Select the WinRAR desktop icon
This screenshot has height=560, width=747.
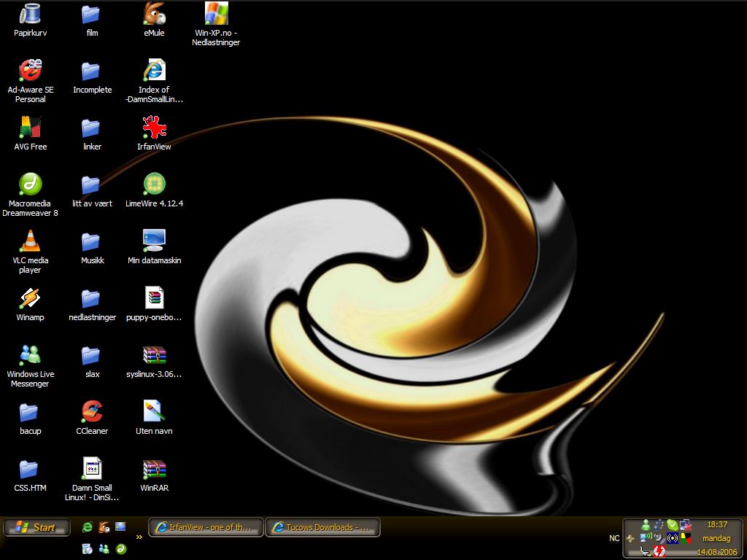pos(154,475)
